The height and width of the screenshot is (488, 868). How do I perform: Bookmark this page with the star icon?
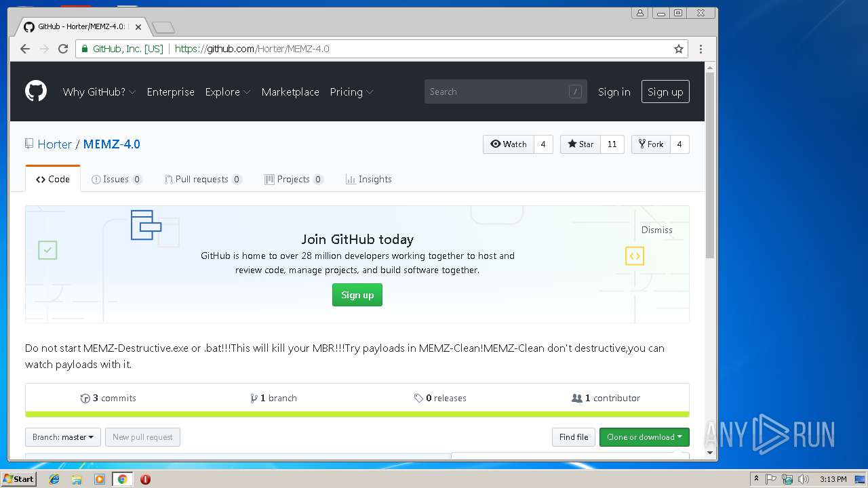point(678,49)
